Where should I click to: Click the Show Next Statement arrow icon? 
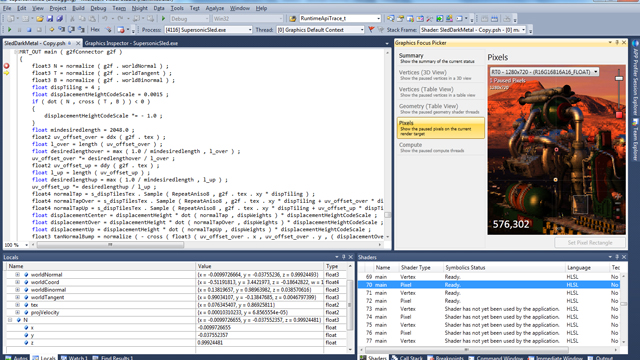pos(51,30)
